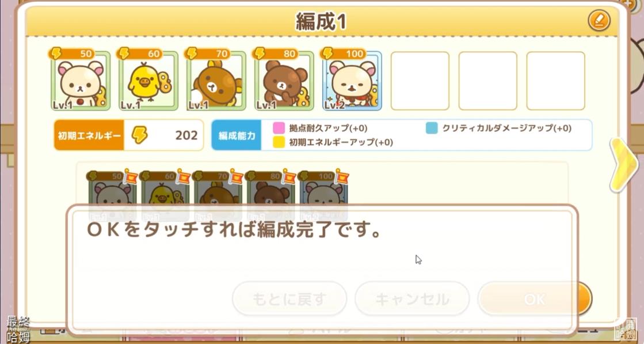Select the Rilakkuma card costing 70

coord(216,81)
